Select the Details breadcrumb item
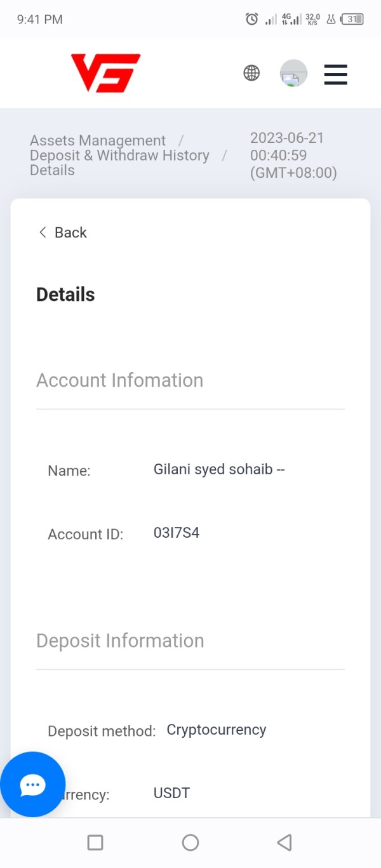381x868 pixels. point(52,170)
